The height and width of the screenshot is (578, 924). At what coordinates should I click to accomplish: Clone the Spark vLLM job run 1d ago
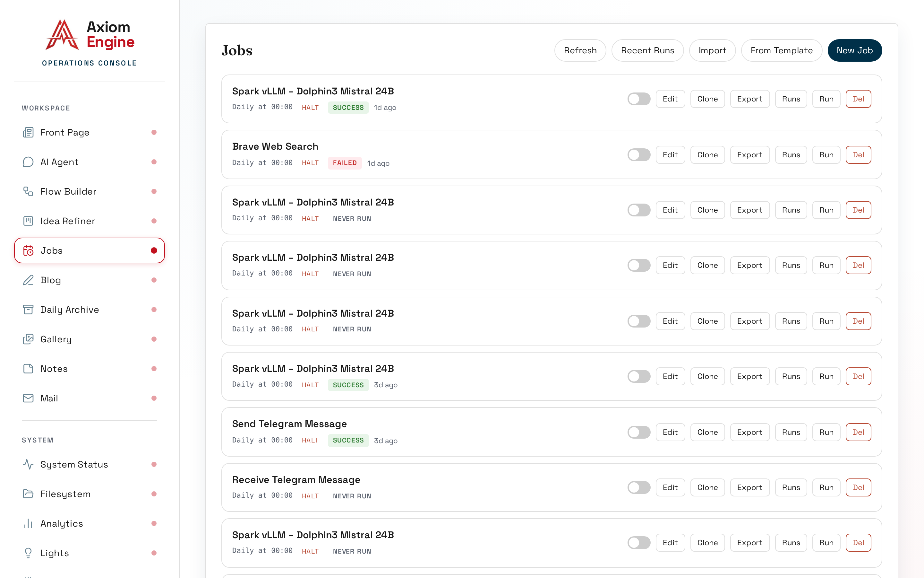707,99
